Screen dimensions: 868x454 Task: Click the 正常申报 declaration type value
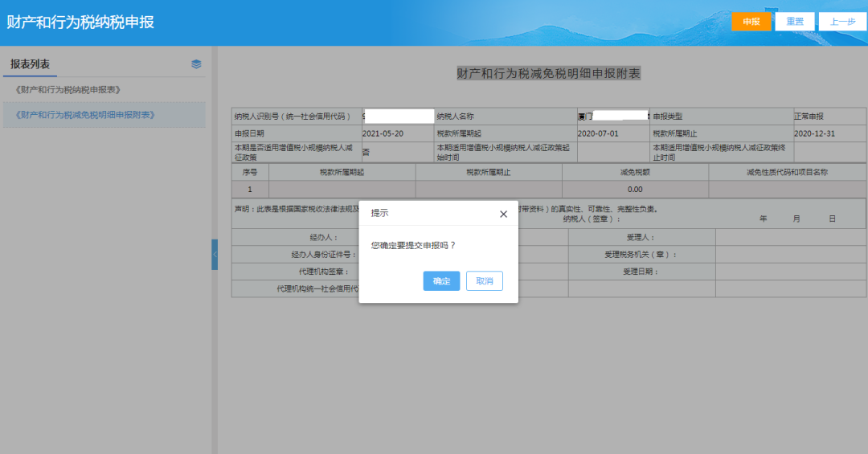point(809,117)
